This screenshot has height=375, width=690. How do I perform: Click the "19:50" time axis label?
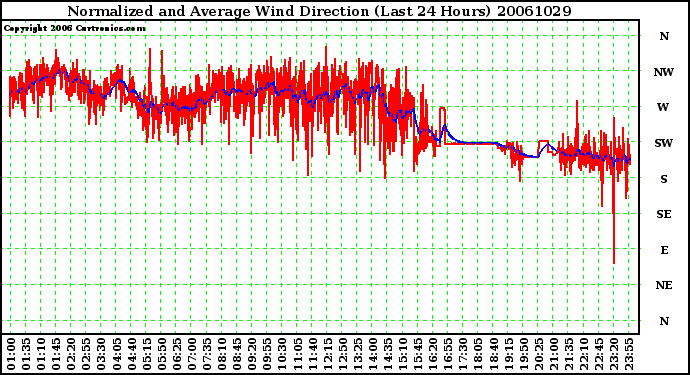524,354
